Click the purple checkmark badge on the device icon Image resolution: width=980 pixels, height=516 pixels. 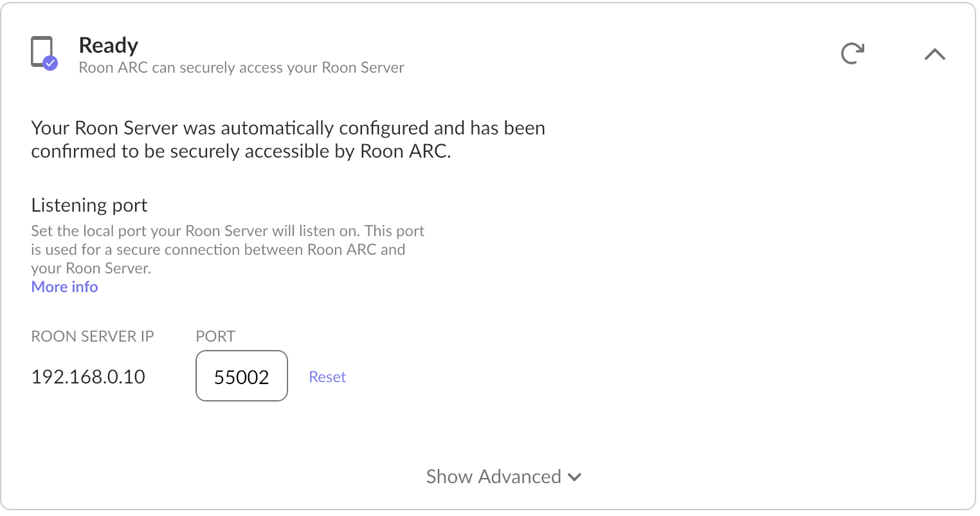pos(50,62)
